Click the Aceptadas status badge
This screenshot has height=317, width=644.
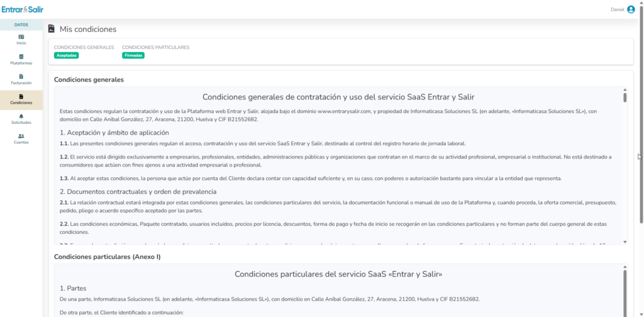[66, 55]
